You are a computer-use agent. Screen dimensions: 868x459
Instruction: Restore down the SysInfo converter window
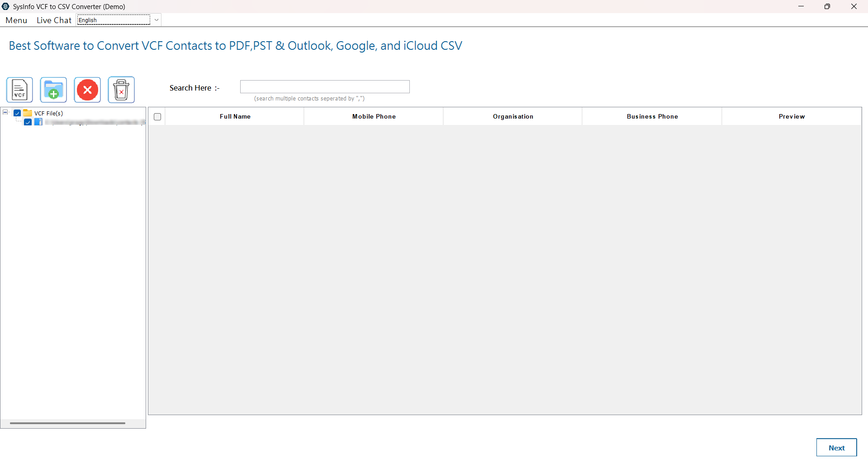(x=827, y=6)
